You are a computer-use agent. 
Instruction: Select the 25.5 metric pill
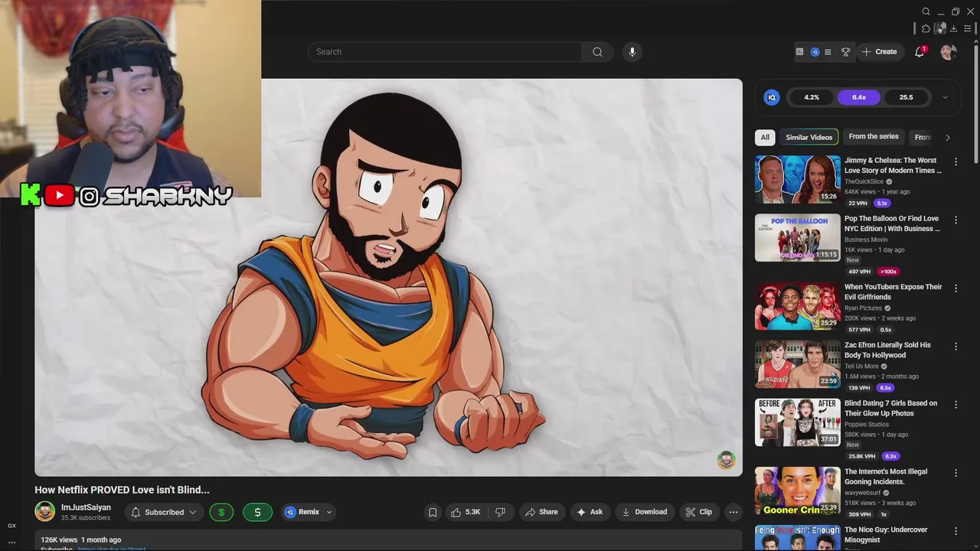click(906, 97)
